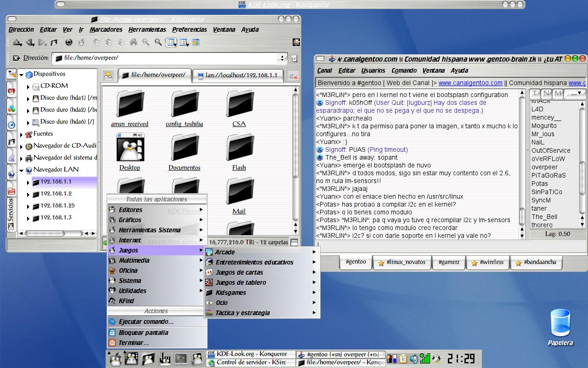Select Juegos de cartas in menu
This screenshot has height=368, width=588.
point(262,272)
